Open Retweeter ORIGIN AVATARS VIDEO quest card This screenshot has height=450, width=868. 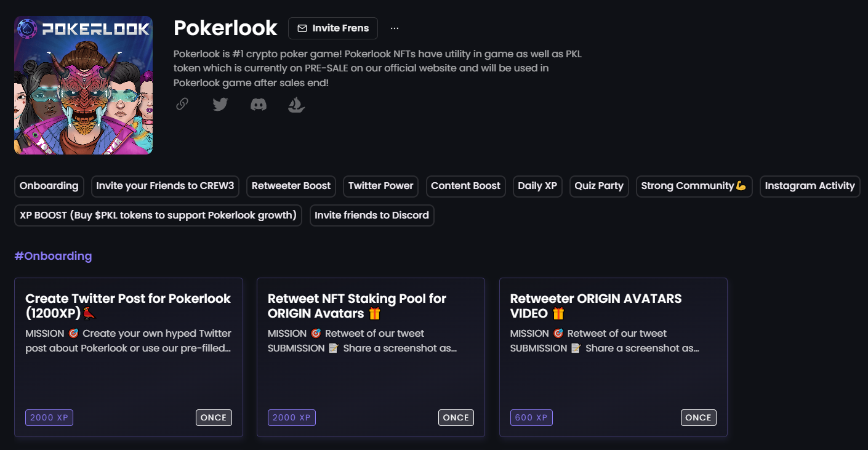[613, 357]
